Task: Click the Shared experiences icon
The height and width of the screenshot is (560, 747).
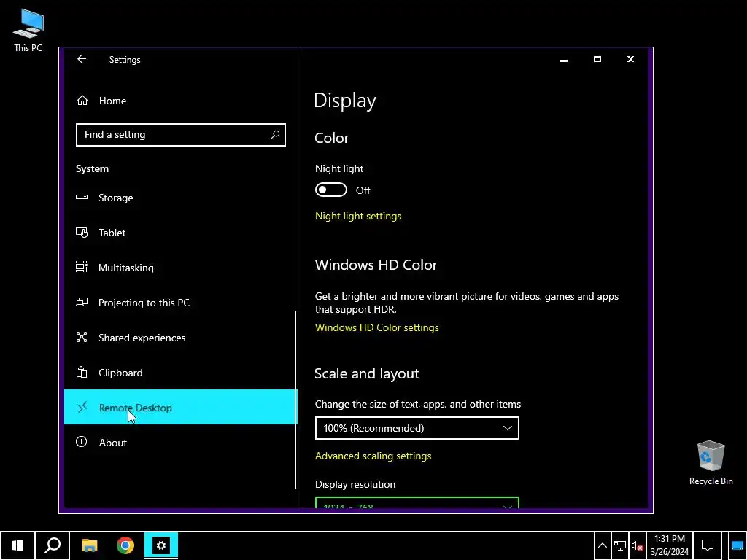Action: [x=82, y=337]
